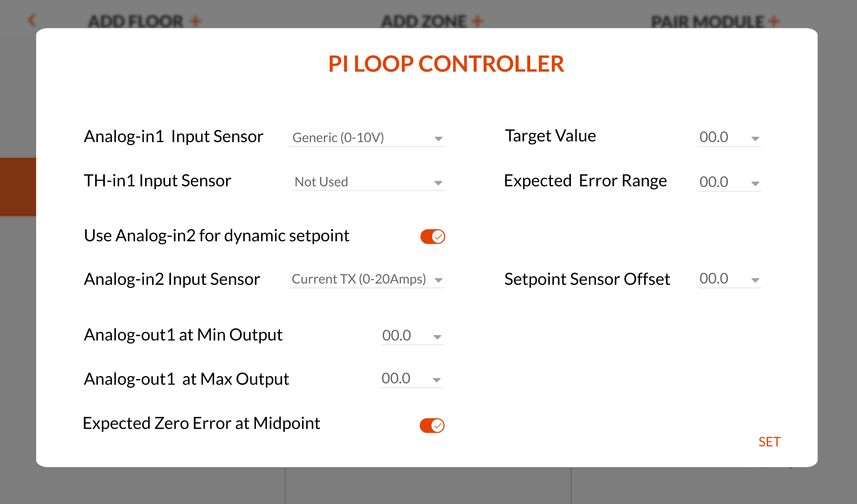Viewport: 857px width, 504px height.
Task: Turn off Expected Zero Error at Midpoint
Action: [432, 425]
